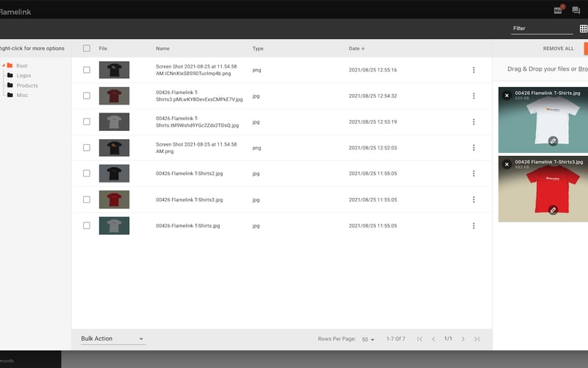
Task: Click the 1-7 Of 7 count text
Action: pos(395,339)
